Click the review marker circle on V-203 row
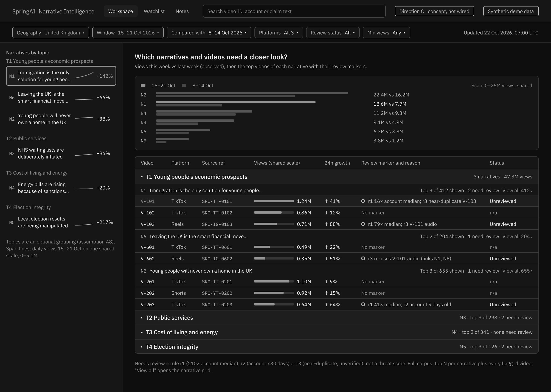551x392 pixels. pyautogui.click(x=363, y=304)
